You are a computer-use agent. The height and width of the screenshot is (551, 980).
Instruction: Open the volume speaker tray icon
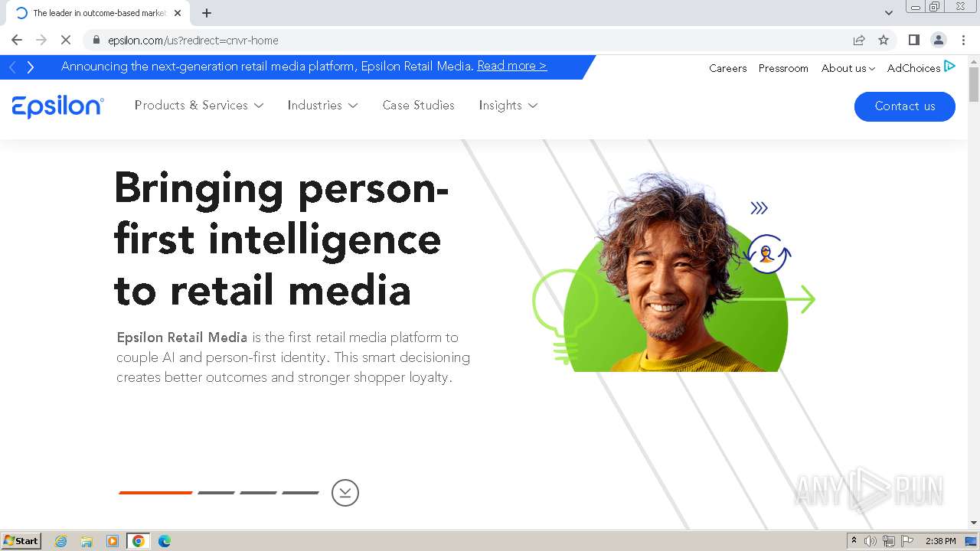pos(871,541)
